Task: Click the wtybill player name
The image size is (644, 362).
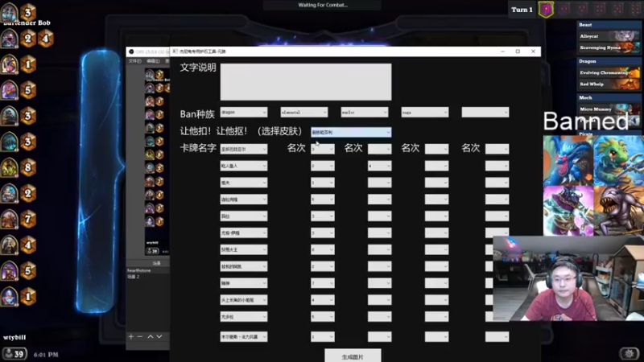Action: (x=14, y=337)
